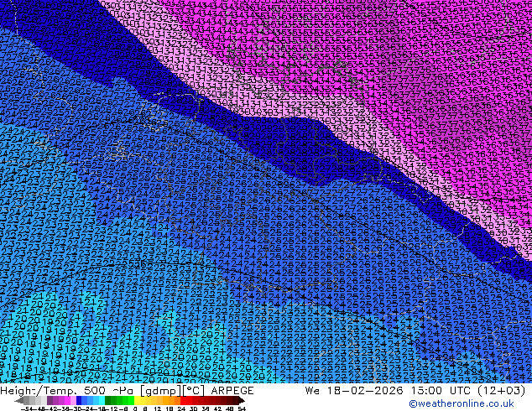This screenshot has height=411, width=532.
Task: Click the 'ARPEGE' model label
Action: 232,390
